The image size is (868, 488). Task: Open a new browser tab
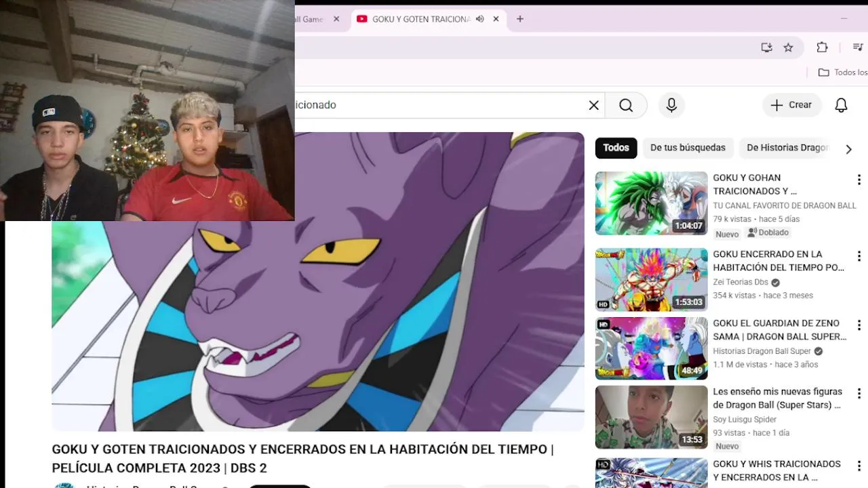coord(520,19)
